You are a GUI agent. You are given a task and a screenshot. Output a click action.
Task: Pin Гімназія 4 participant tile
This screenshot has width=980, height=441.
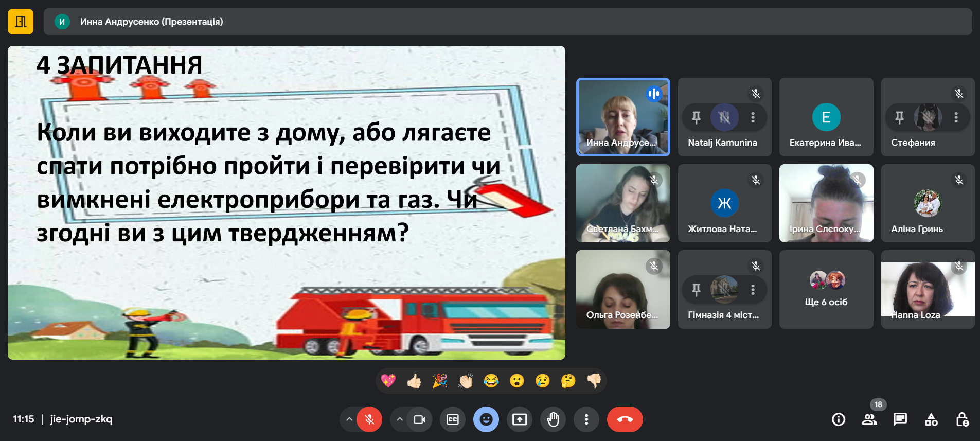tap(696, 290)
